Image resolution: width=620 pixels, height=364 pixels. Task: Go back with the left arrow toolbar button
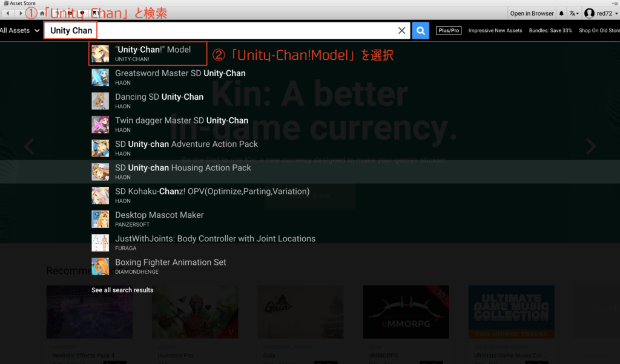[x=7, y=13]
